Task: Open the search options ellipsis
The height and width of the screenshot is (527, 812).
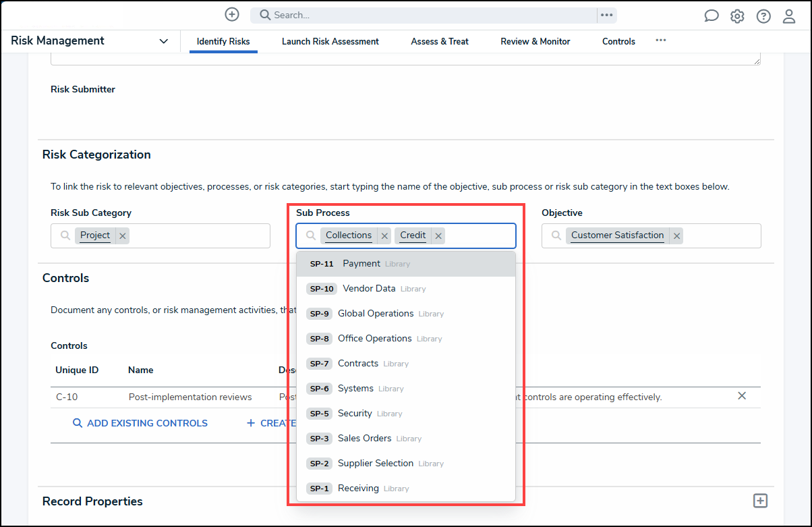Action: [x=607, y=15]
